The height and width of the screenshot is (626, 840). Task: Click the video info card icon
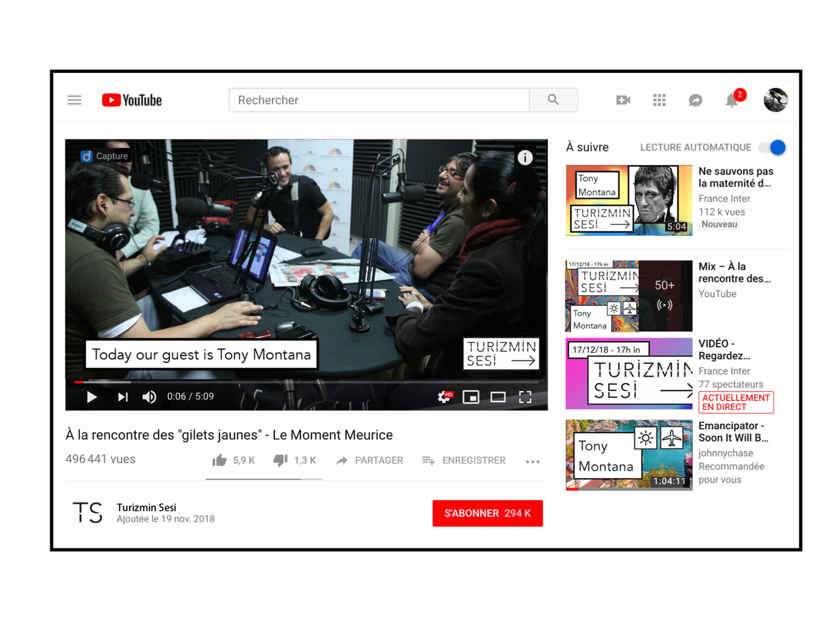pyautogui.click(x=525, y=157)
